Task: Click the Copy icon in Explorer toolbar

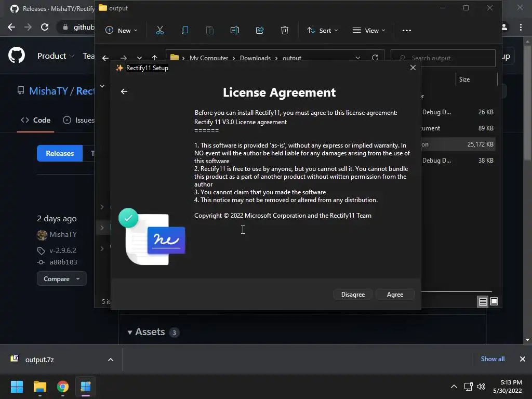Action: tap(185, 31)
